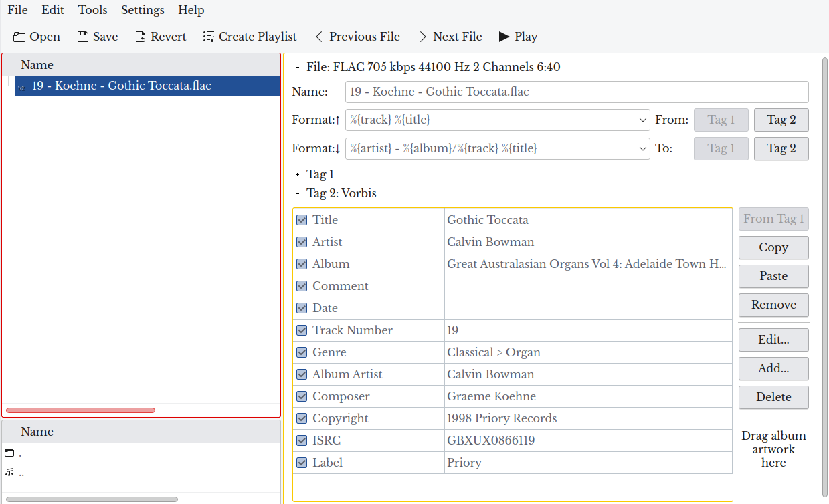829x504 pixels.
Task: Open the Settings menu
Action: coord(143,9)
